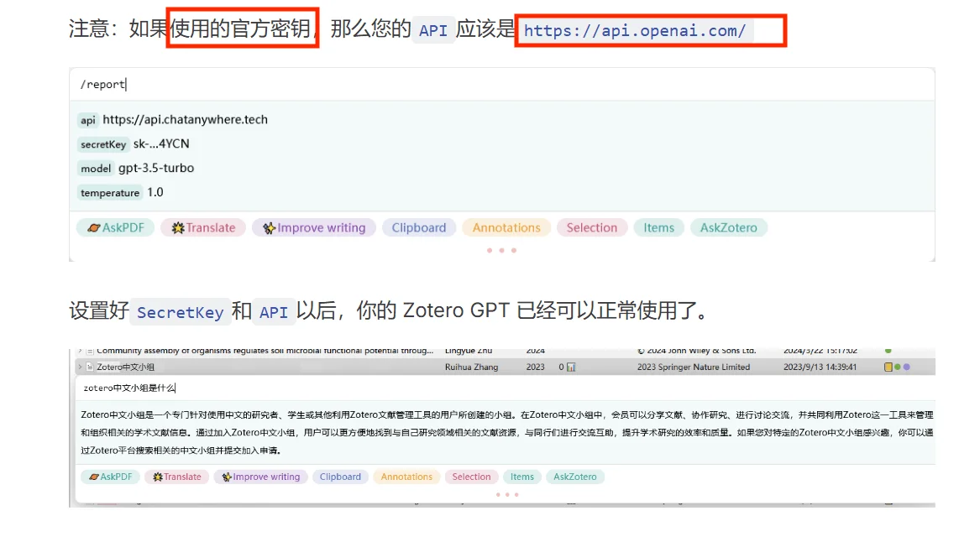
Task: Open the Annotations command
Action: tap(506, 227)
